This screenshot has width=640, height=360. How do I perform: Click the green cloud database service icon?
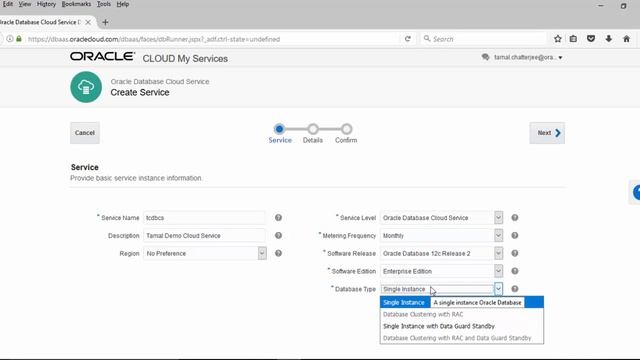click(x=86, y=87)
